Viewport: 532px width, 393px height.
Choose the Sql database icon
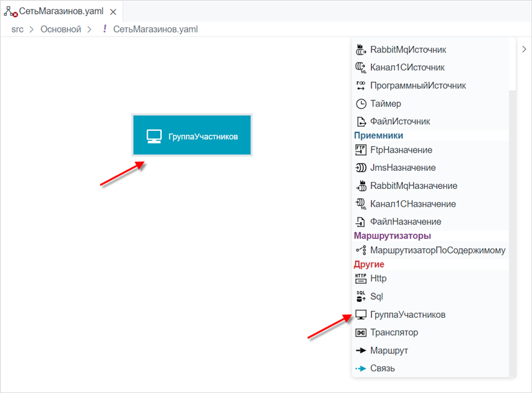[360, 297]
